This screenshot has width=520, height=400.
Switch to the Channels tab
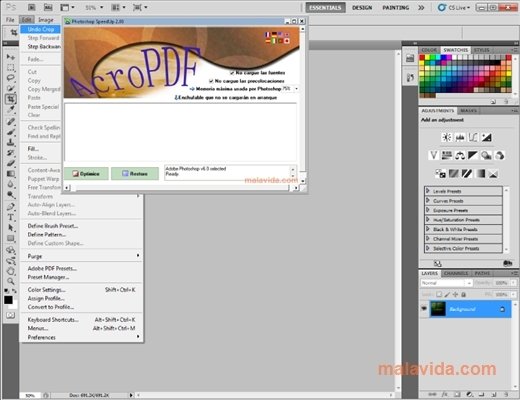(x=456, y=273)
